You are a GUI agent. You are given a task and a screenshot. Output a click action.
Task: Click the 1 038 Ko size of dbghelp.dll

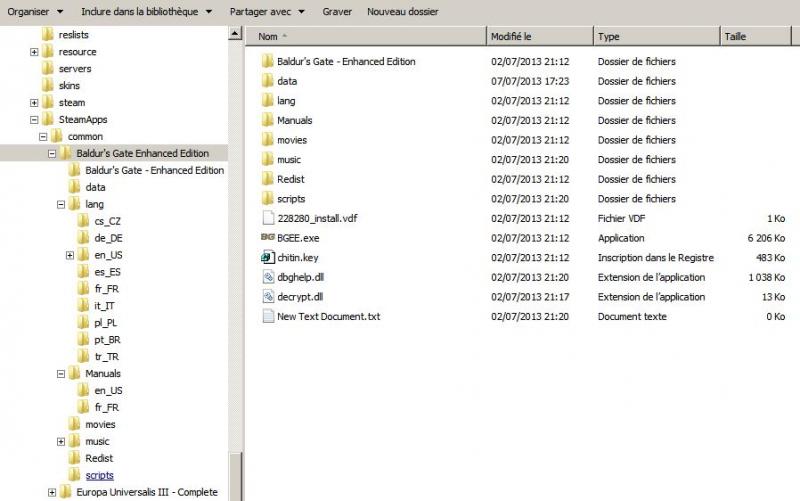click(766, 277)
